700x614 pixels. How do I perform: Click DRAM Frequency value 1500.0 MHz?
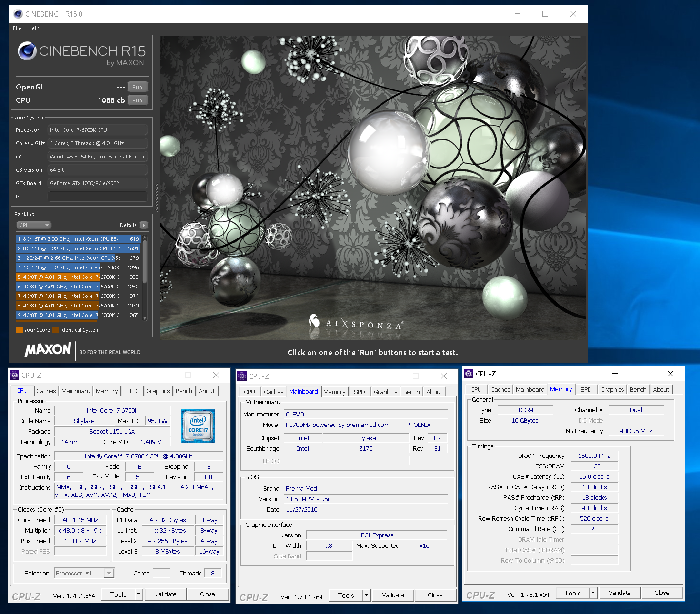coord(594,456)
